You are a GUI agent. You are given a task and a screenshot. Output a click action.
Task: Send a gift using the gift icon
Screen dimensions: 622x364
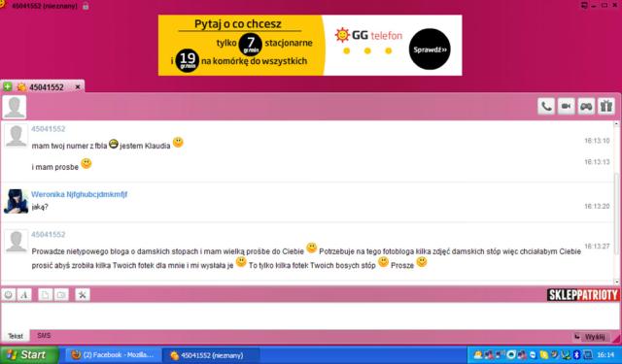pos(606,106)
